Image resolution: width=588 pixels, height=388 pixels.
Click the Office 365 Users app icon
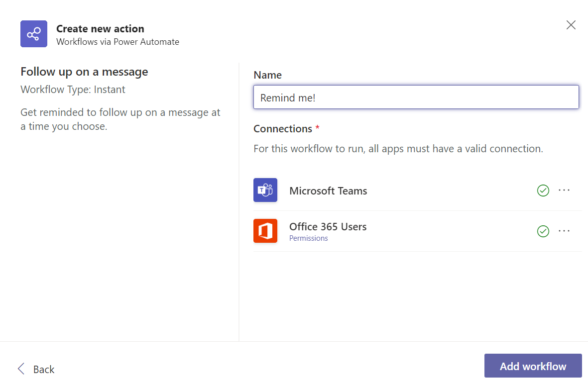[265, 230]
